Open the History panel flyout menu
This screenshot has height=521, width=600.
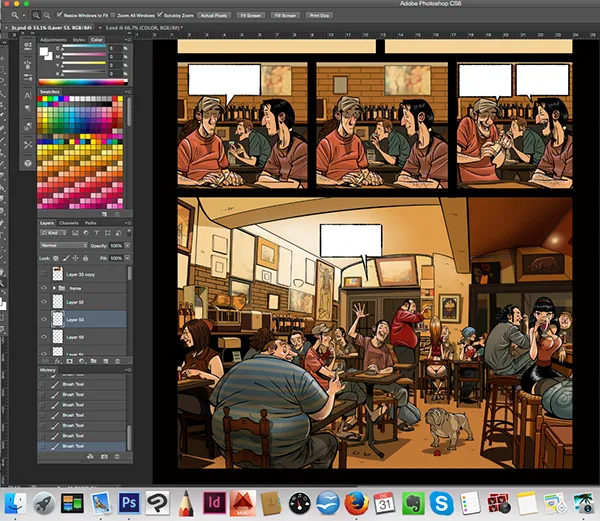coord(128,370)
